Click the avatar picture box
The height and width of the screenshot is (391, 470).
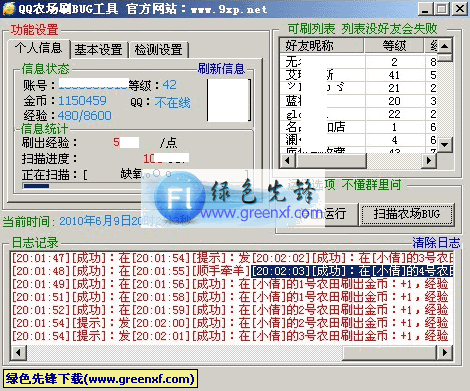[x=229, y=100]
